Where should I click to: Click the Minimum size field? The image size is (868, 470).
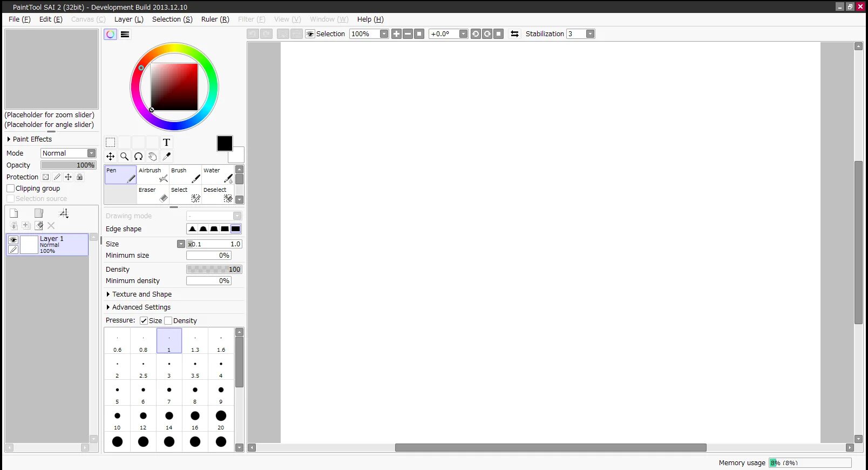click(x=209, y=256)
